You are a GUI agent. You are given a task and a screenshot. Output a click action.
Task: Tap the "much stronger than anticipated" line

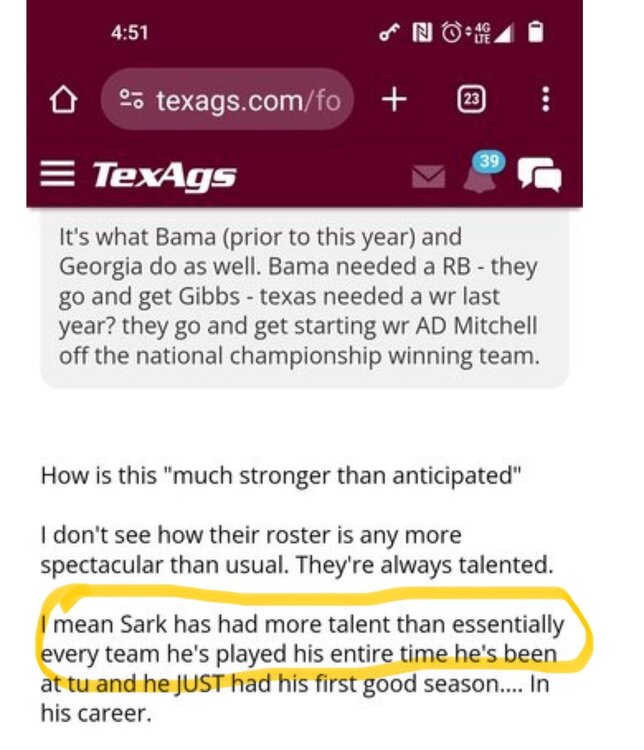tap(281, 474)
